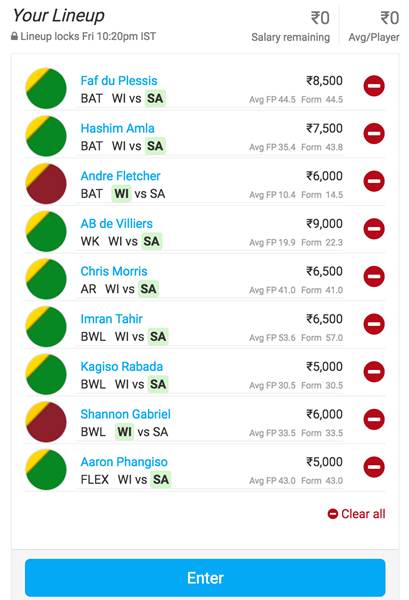Open AB de Villiers player link
Image resolution: width=409 pixels, height=600 pixels.
point(117,223)
